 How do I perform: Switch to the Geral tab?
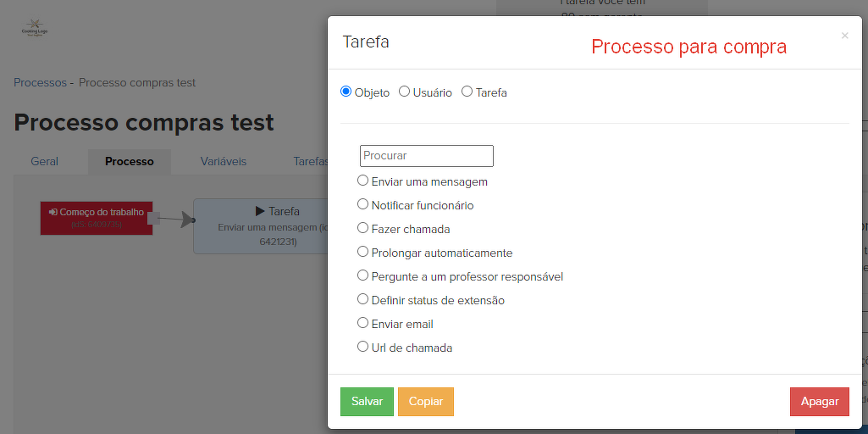point(45,161)
